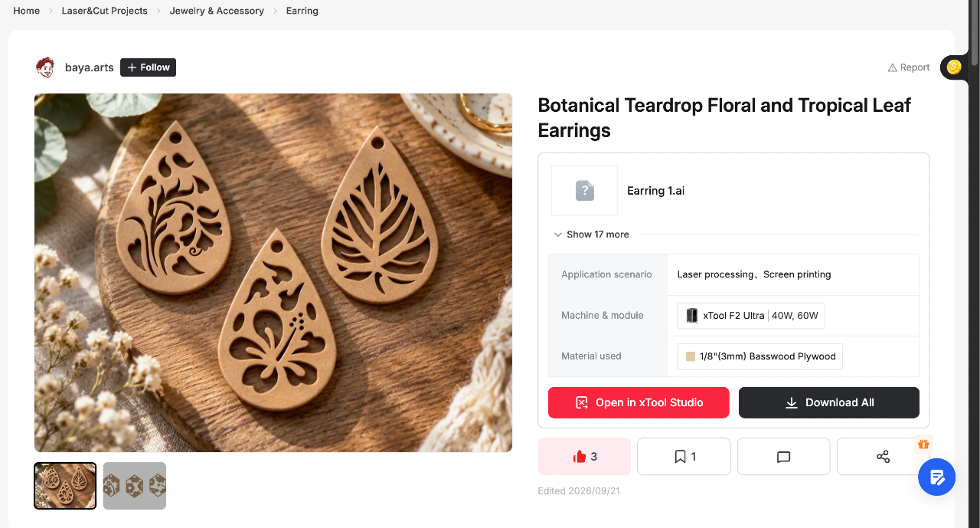Screen dimensions: 980x528
Task: Click the share icon button
Action: click(883, 457)
